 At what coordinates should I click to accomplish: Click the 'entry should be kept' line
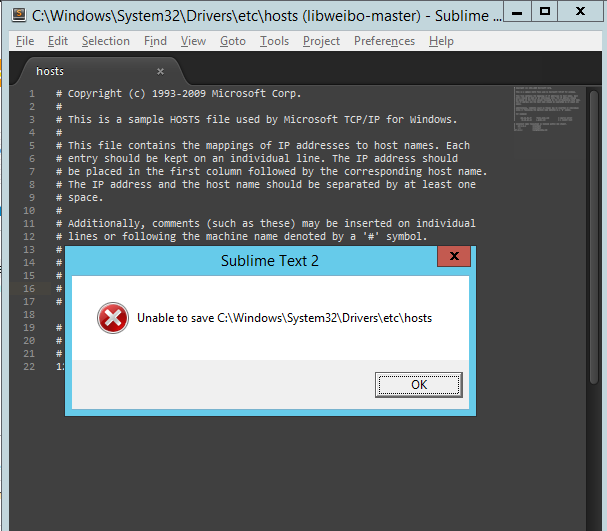pyautogui.click(x=257, y=158)
